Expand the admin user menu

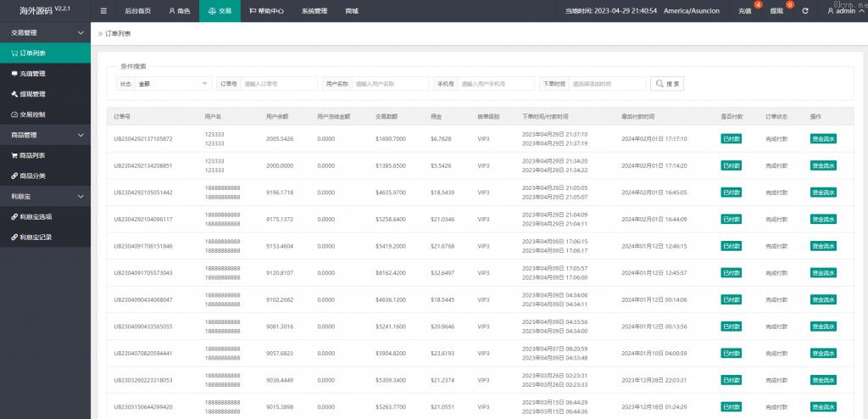843,11
